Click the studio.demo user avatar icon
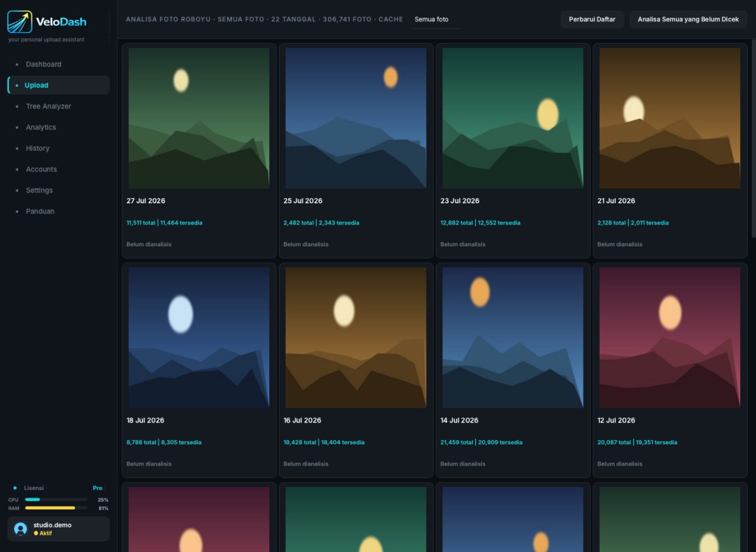 tap(21, 529)
